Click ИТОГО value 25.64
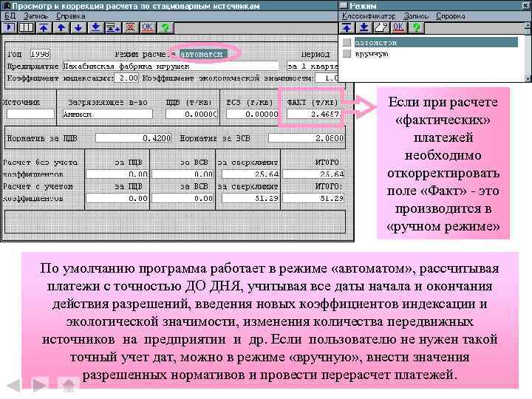 313,174
